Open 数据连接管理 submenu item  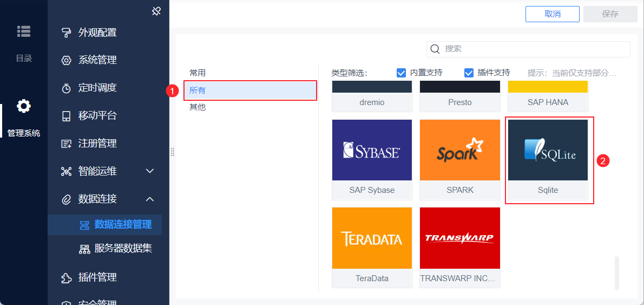tap(105, 225)
